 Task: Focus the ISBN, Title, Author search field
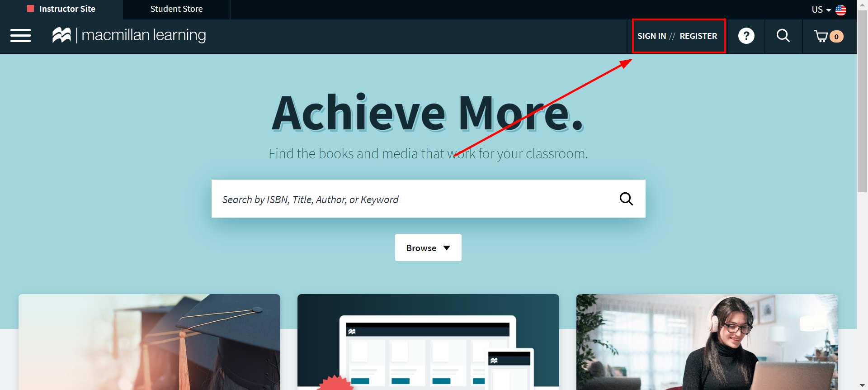point(416,199)
